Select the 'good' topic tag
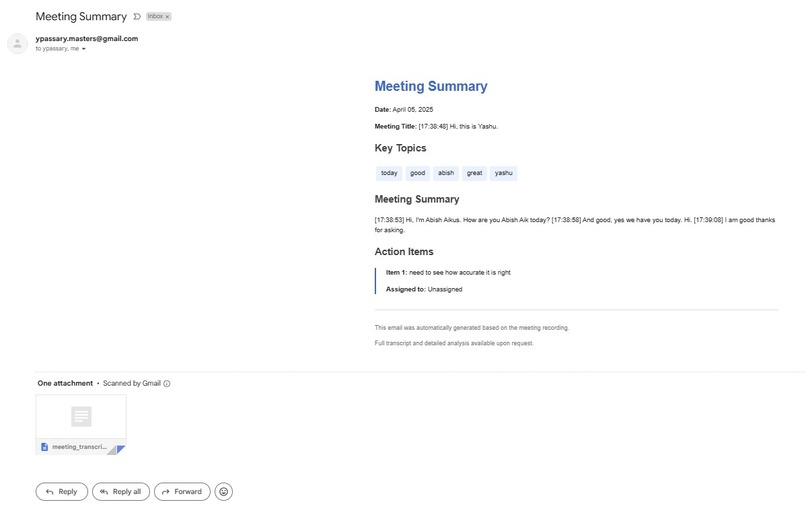Viewport: 806px width, 527px height. point(417,173)
